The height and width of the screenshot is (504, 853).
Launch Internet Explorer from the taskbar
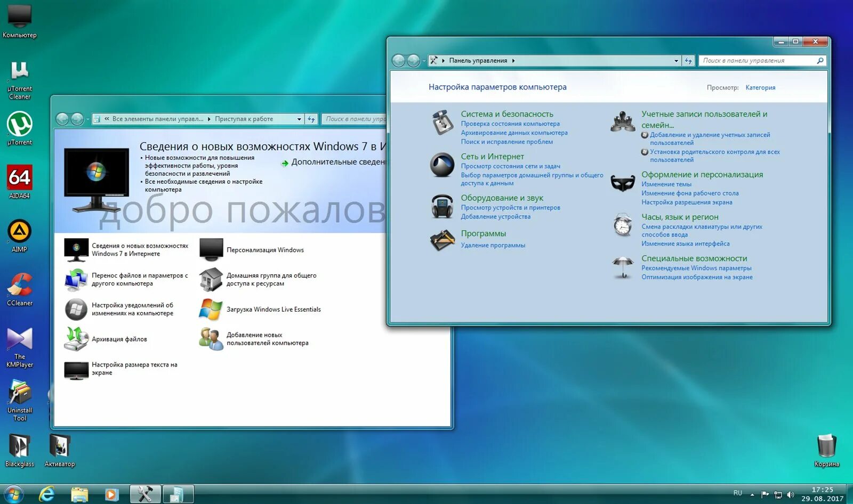coord(47,494)
